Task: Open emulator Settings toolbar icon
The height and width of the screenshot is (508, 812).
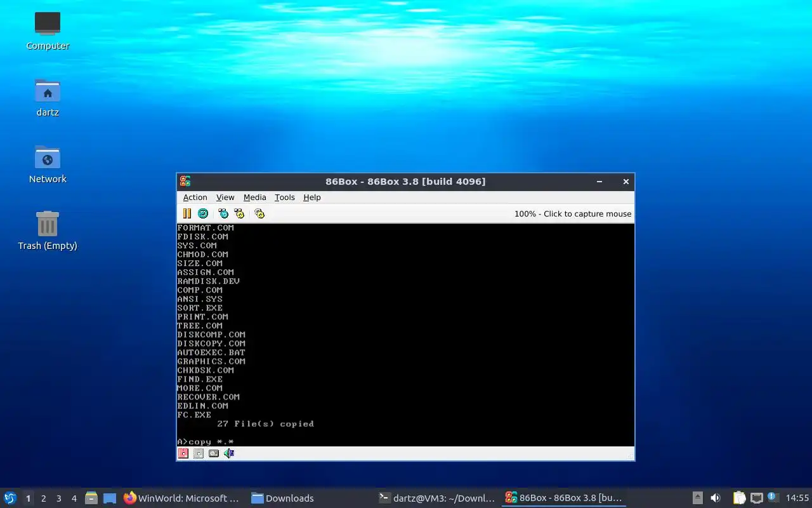Action: (x=259, y=213)
